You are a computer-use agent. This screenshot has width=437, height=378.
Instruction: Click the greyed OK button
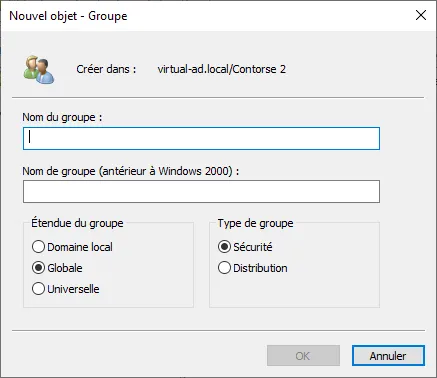click(x=303, y=356)
